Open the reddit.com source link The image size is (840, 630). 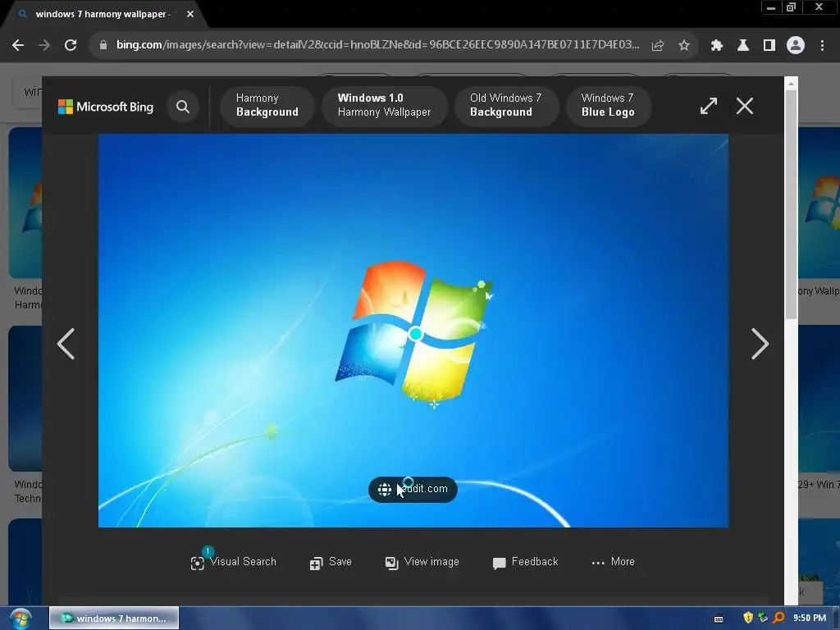(413, 489)
